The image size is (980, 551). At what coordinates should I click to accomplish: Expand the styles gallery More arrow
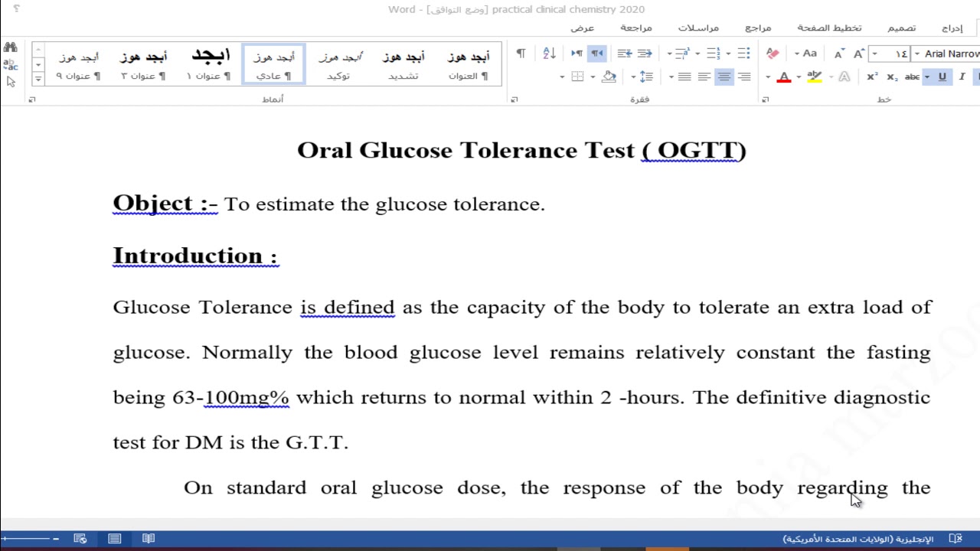click(38, 79)
